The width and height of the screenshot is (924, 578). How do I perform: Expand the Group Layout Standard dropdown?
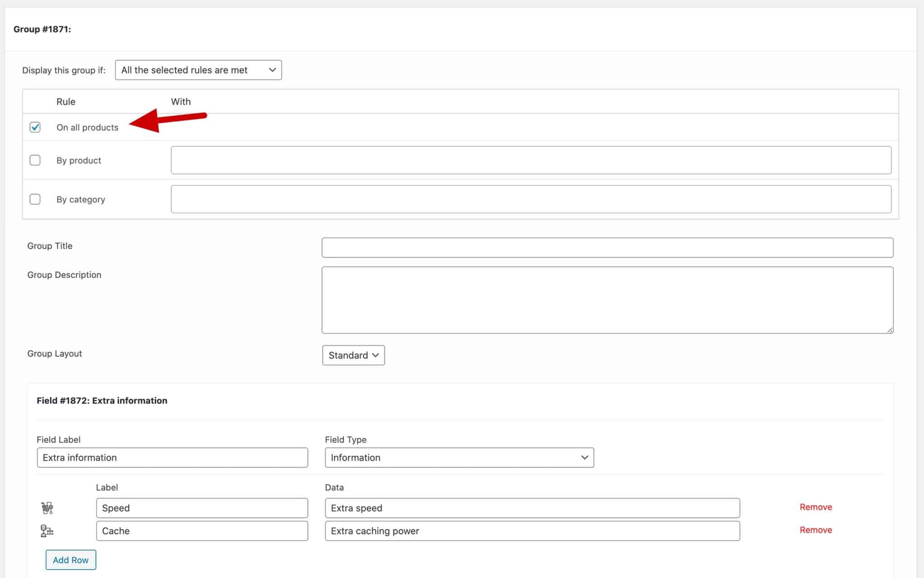tap(353, 356)
